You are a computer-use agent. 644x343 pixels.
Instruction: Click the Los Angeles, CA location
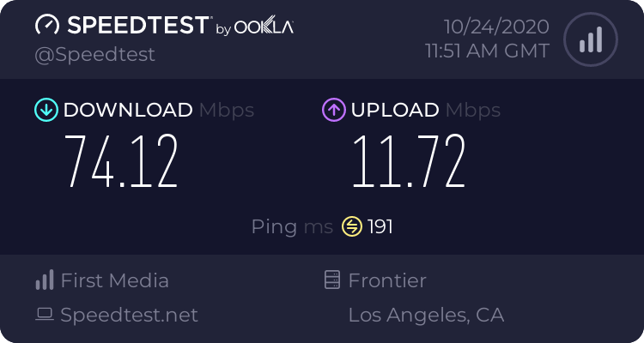[x=426, y=315]
